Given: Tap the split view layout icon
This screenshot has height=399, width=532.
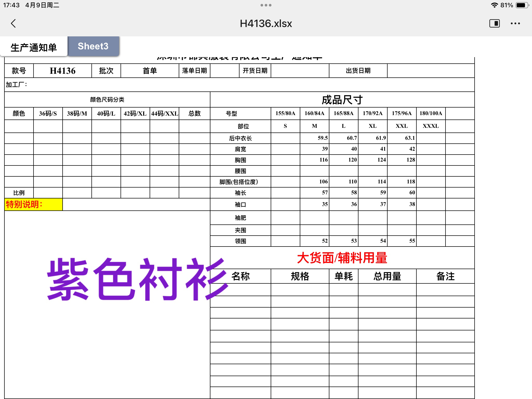Looking at the screenshot, I should point(494,23).
